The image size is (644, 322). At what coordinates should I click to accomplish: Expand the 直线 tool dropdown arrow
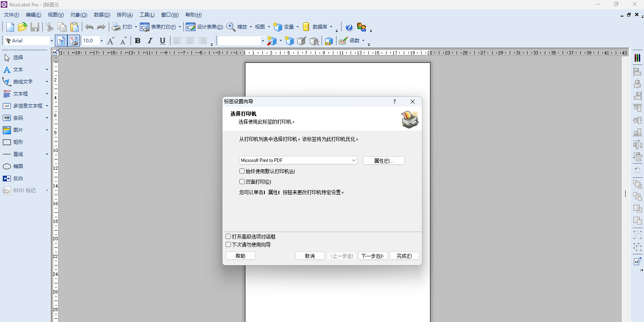click(47, 154)
